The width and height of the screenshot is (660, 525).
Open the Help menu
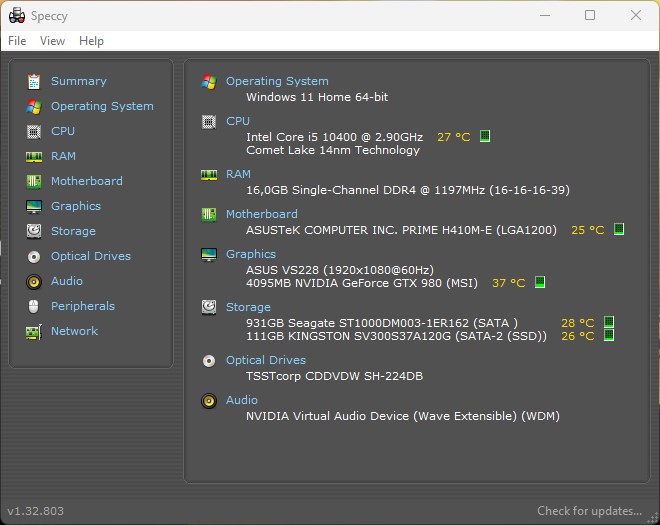[x=91, y=41]
